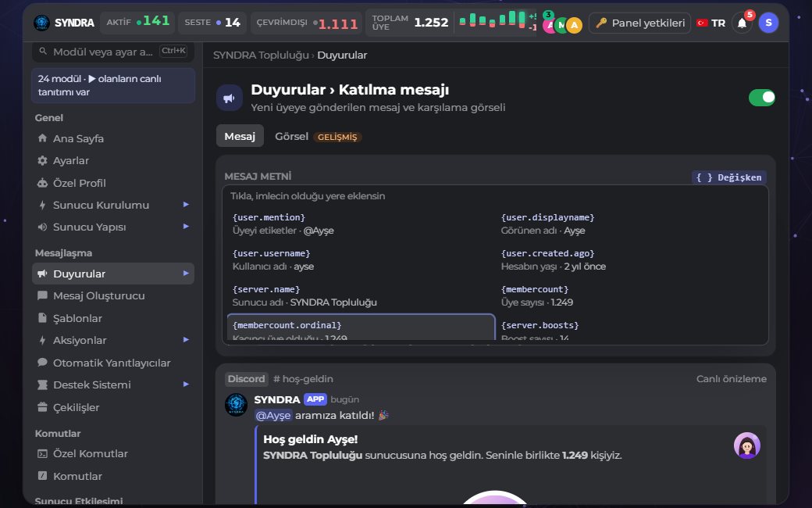Click the member activity bar chart
Screen dimensions: 812x508
pyautogui.click(x=493, y=20)
